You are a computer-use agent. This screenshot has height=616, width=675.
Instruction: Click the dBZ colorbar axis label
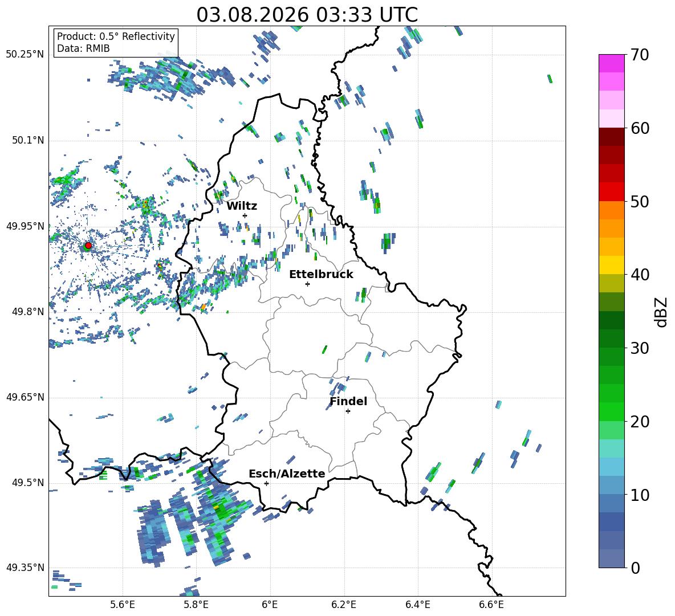[662, 312]
